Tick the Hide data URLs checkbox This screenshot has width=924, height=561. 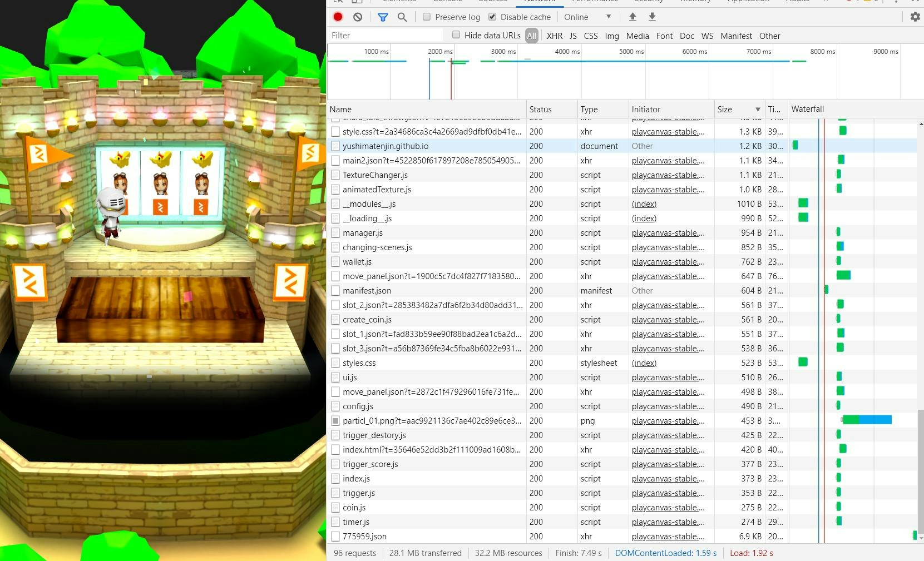coord(456,35)
